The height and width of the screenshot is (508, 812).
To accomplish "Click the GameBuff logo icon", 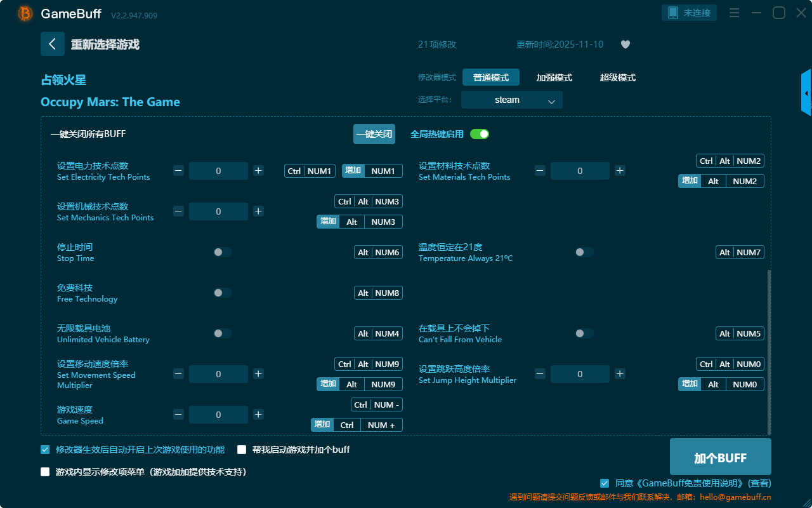I will (25, 13).
